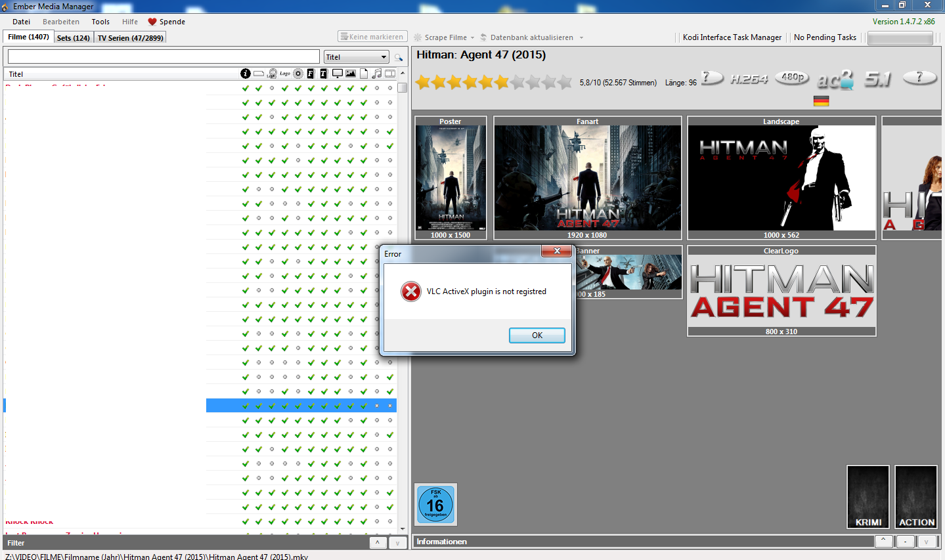Click the question mark source icon near Länge

pos(711,77)
